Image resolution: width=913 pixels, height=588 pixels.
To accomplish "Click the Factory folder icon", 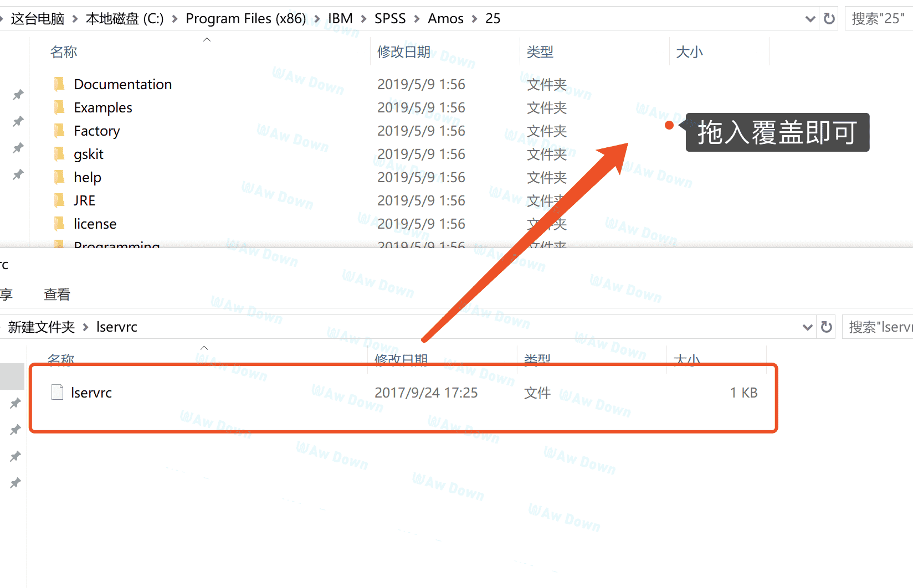I will (59, 131).
